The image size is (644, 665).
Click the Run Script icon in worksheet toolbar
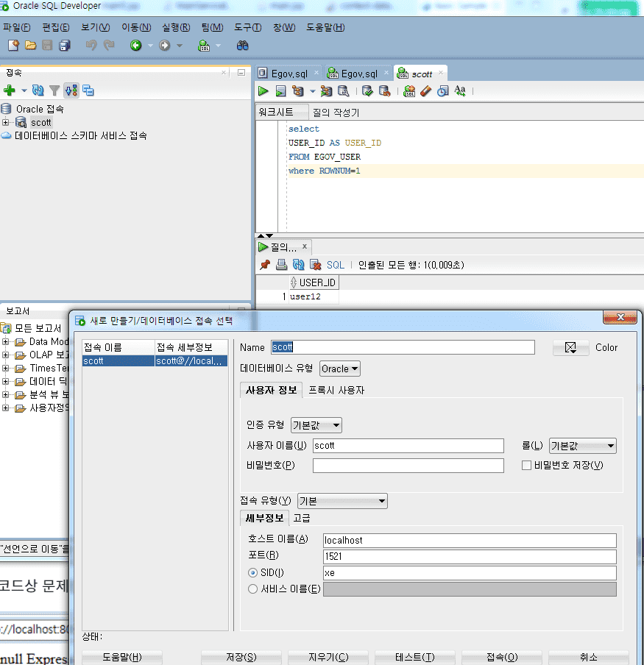click(x=280, y=91)
